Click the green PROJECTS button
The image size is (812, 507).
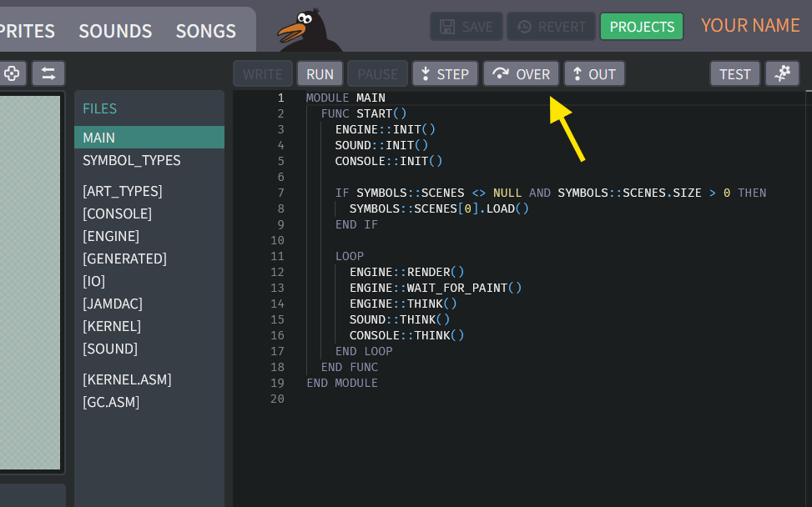click(x=641, y=26)
